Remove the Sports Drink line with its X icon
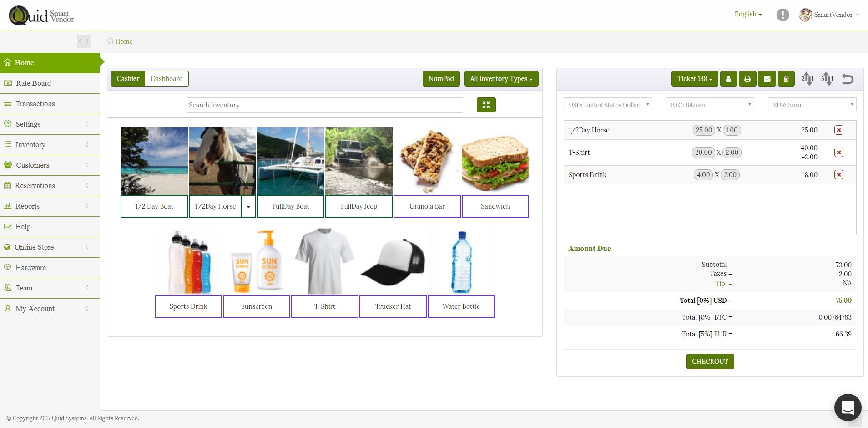Viewport: 868px width, 428px height. pyautogui.click(x=838, y=174)
